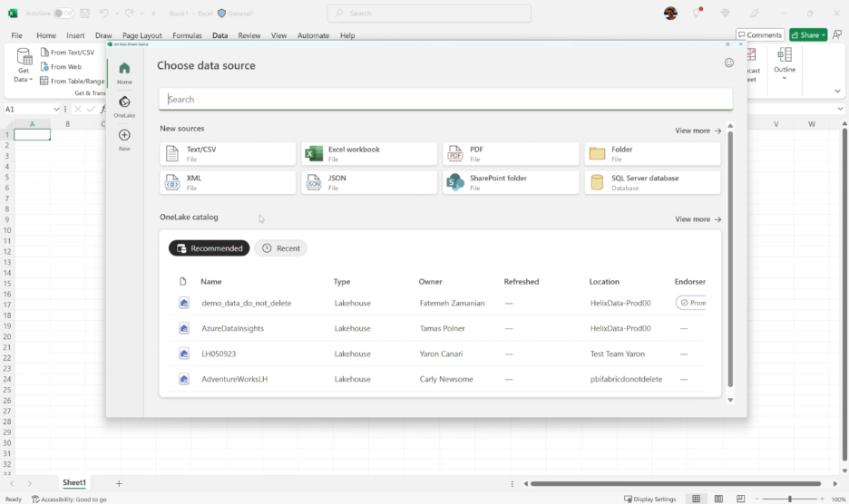Click the zoom in plus button
This screenshot has width=849, height=504.
click(822, 499)
